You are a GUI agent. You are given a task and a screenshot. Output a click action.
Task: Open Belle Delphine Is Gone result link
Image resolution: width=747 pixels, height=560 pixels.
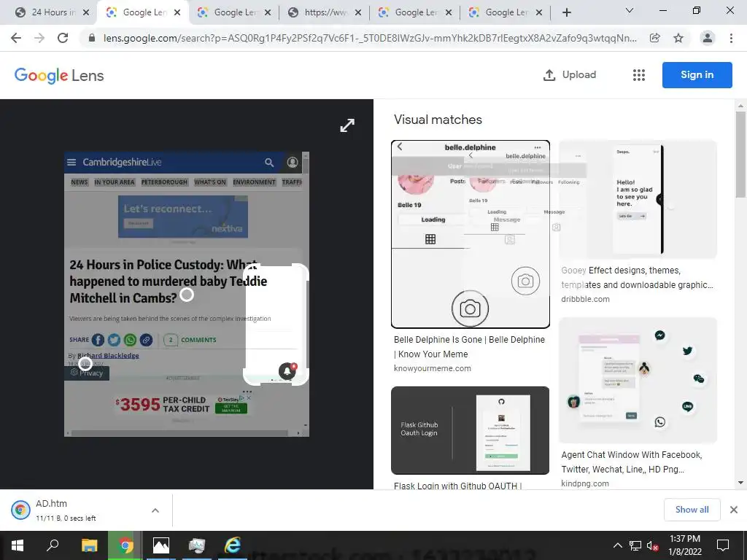tap(469, 346)
